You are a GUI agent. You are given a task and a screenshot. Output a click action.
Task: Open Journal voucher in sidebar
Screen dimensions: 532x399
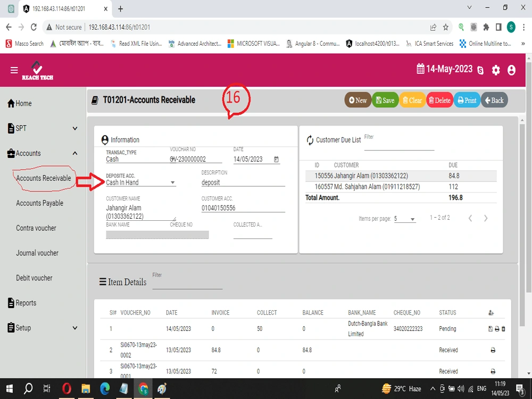37,253
